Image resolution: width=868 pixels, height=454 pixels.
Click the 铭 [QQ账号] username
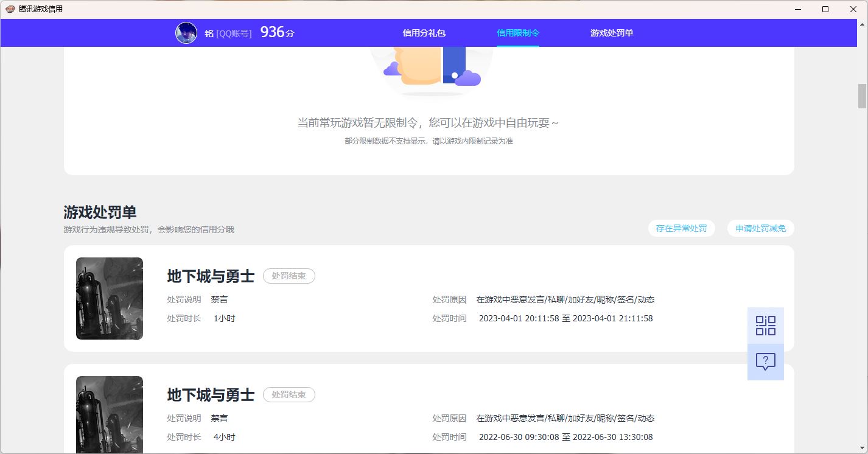coord(228,33)
